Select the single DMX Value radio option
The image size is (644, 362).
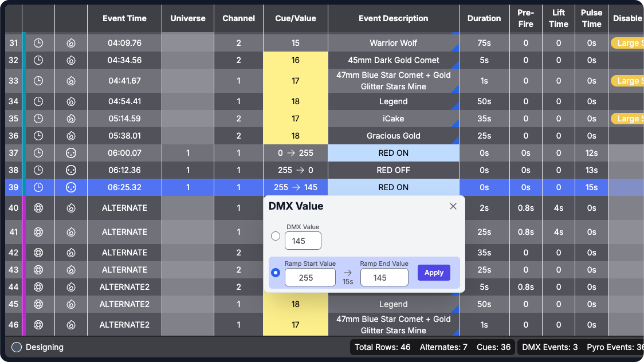pyautogui.click(x=276, y=236)
